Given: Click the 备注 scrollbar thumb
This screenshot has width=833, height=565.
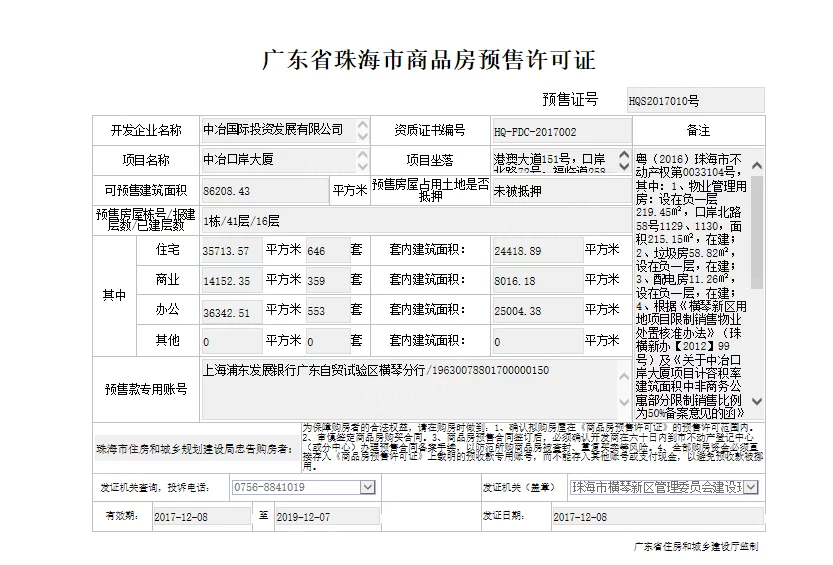Looking at the screenshot, I should tap(757, 232).
